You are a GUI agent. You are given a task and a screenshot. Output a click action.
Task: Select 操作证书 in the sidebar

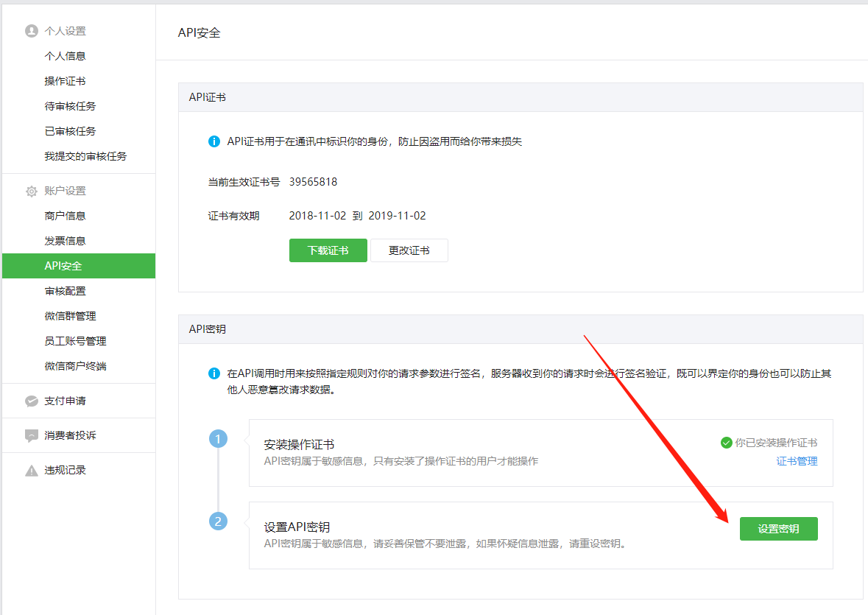65,81
